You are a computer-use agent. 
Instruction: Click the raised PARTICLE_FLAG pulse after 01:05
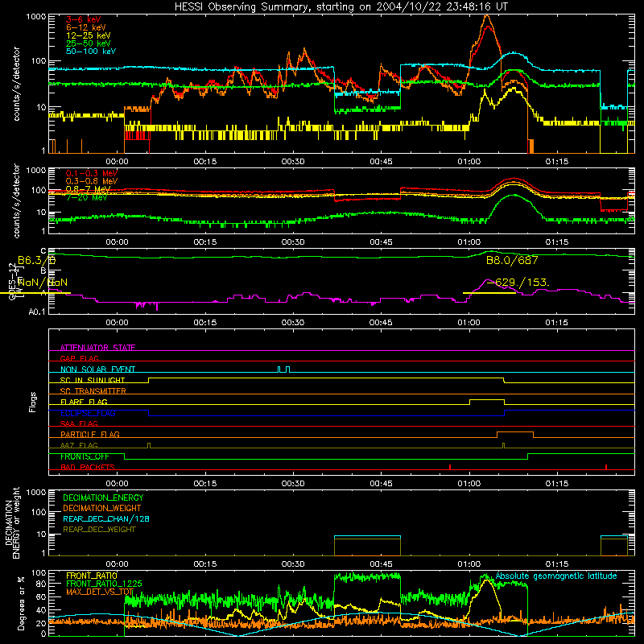(515, 434)
